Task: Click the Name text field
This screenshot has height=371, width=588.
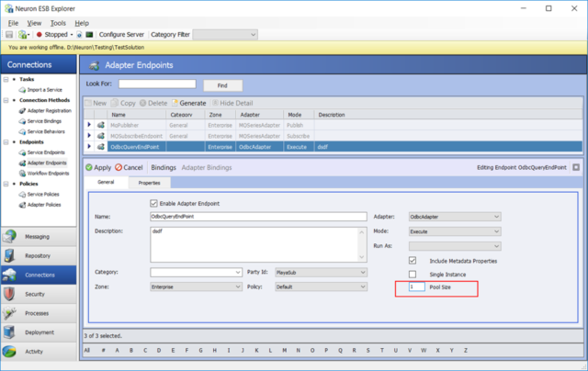Action: point(258,217)
